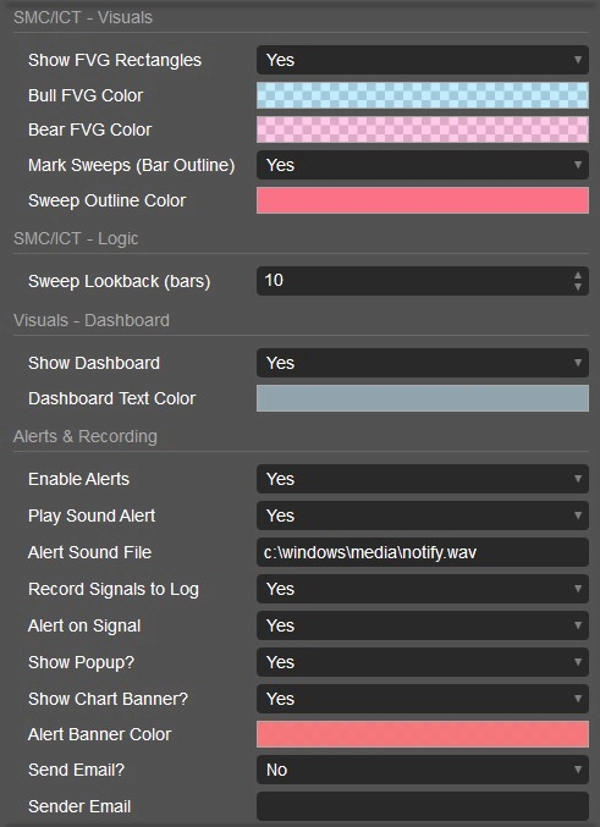Click the Sweep Lookback number field
Screen dimensions: 600x827
(x=400, y=281)
